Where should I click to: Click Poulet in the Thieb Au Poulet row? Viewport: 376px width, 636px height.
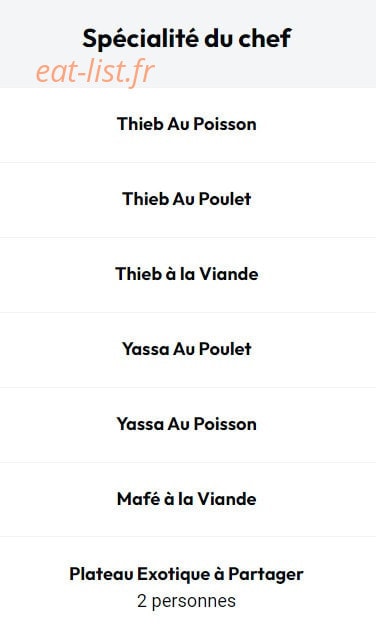coord(225,199)
